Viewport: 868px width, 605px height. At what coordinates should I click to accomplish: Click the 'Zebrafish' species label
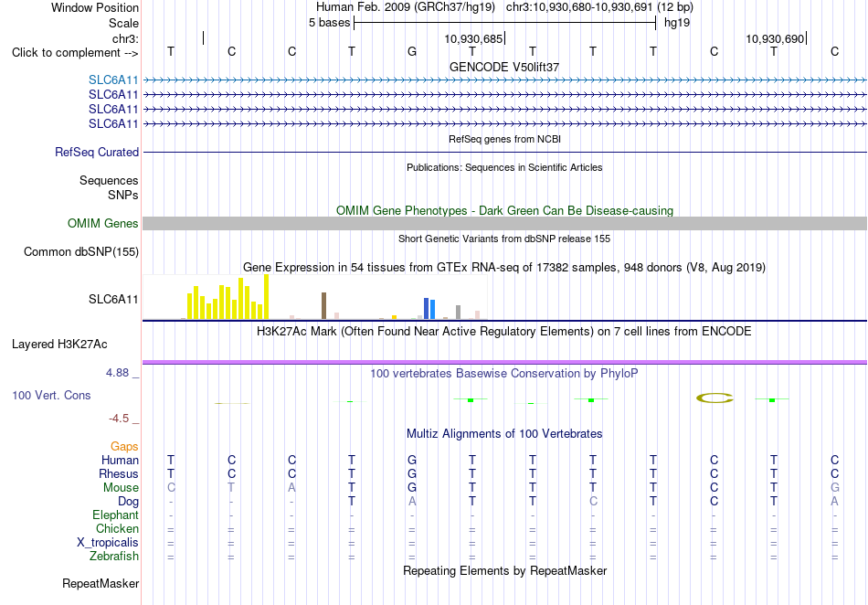click(x=113, y=556)
